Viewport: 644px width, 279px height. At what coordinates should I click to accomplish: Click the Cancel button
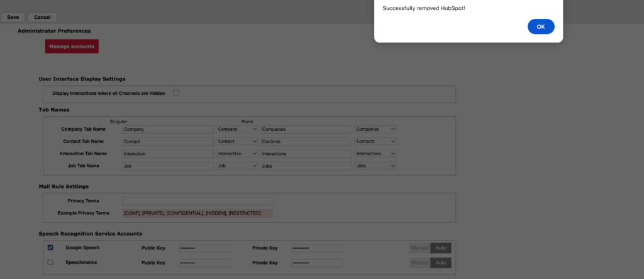42,18
